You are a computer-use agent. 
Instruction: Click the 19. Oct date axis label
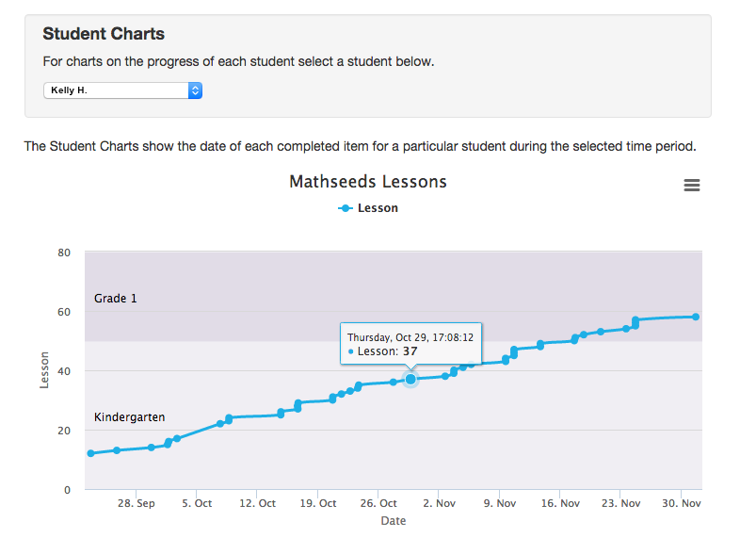tap(318, 504)
